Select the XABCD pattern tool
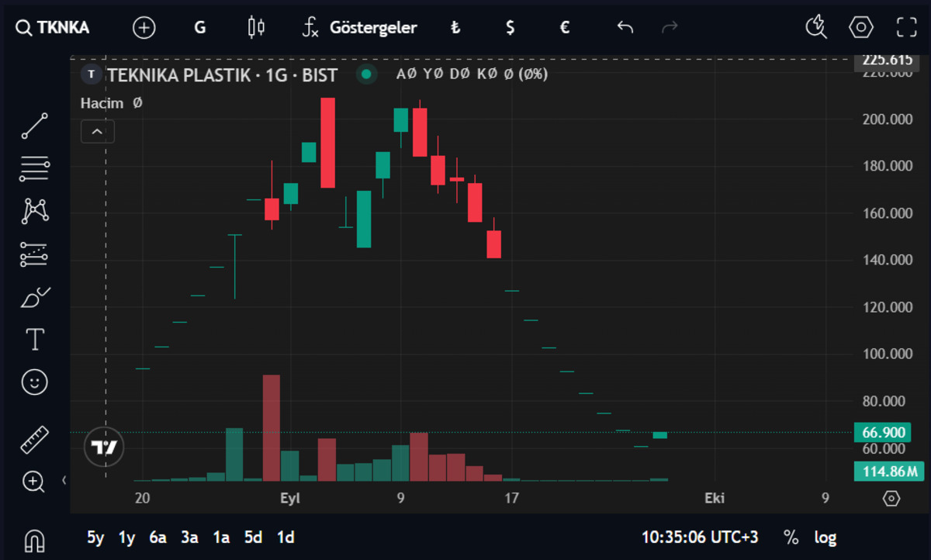The image size is (931, 560). [x=35, y=211]
